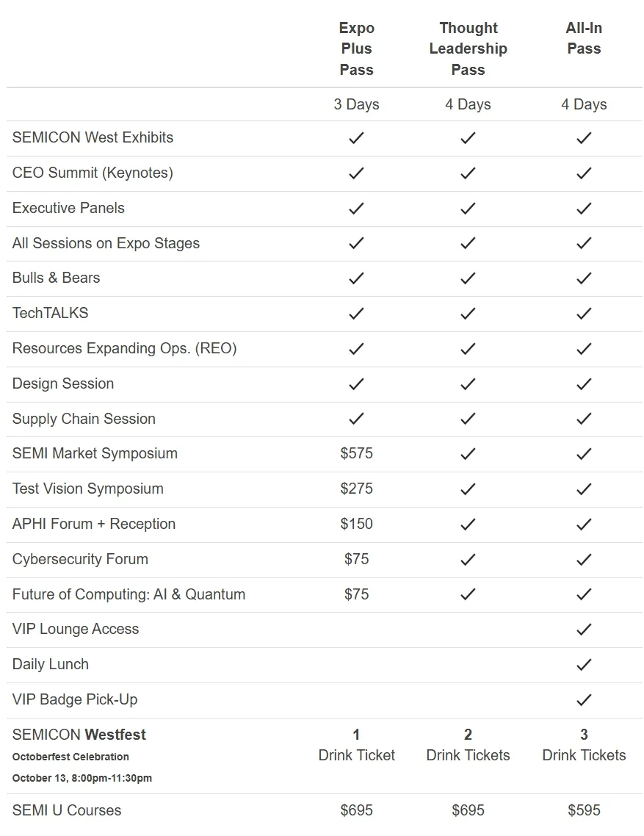The image size is (644, 836).
Task: Click Expo Plus checkmark for SEMICON West Exhibits
Action: (x=356, y=138)
